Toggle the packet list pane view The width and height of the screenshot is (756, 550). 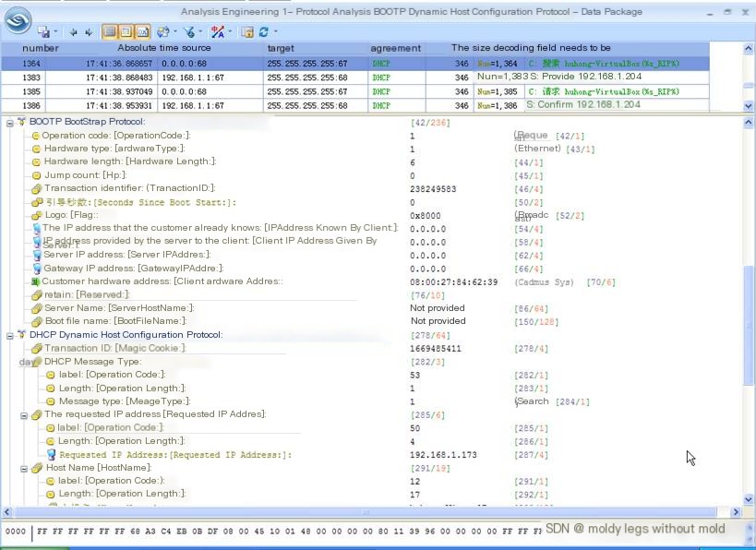(x=110, y=31)
